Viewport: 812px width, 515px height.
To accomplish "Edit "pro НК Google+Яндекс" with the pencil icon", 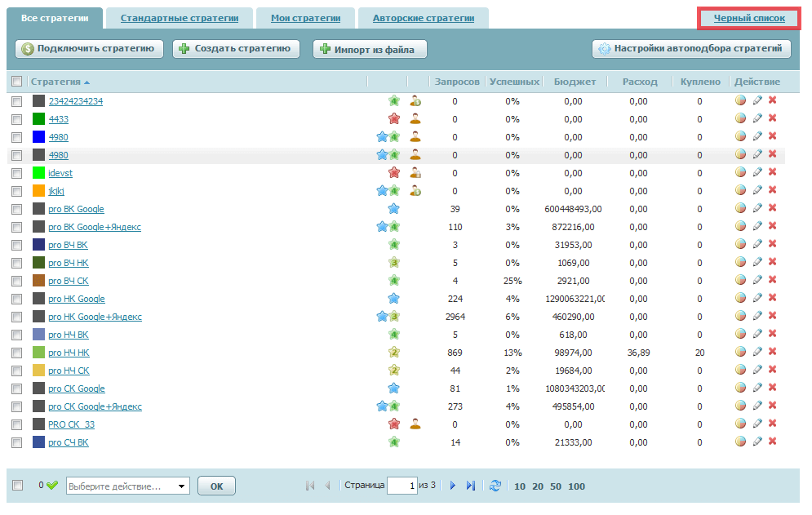I will pyautogui.click(x=757, y=316).
